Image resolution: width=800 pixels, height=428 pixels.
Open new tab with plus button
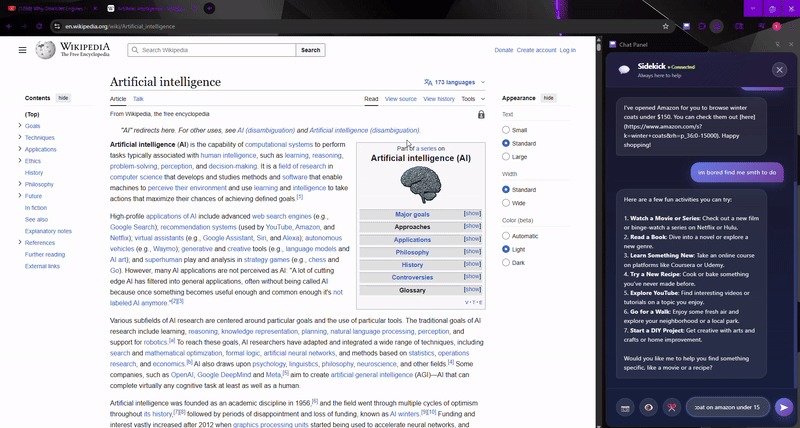(x=209, y=8)
